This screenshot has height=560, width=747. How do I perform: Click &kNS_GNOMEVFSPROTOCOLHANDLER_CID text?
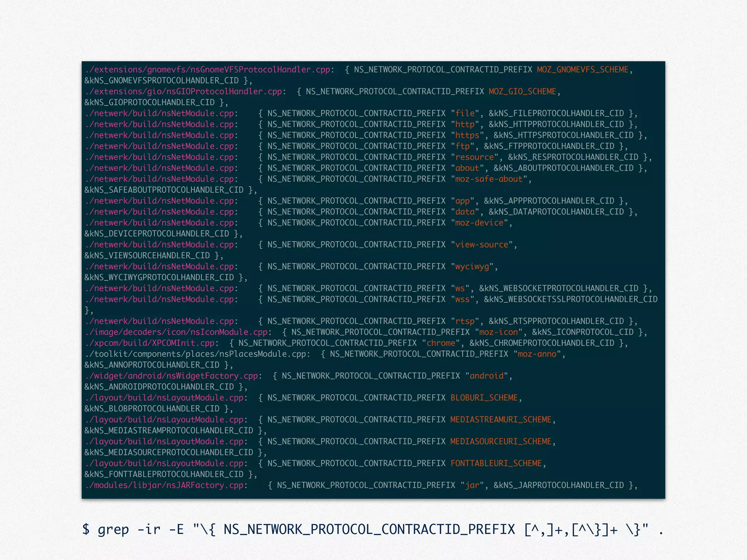pyautogui.click(x=162, y=81)
